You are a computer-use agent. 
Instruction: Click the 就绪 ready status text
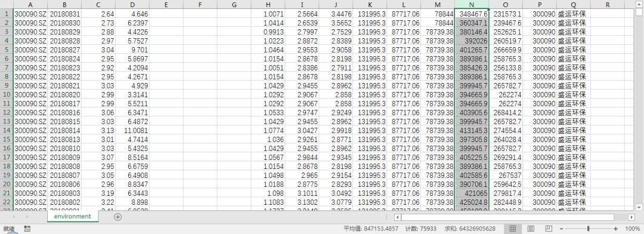[x=9, y=229]
